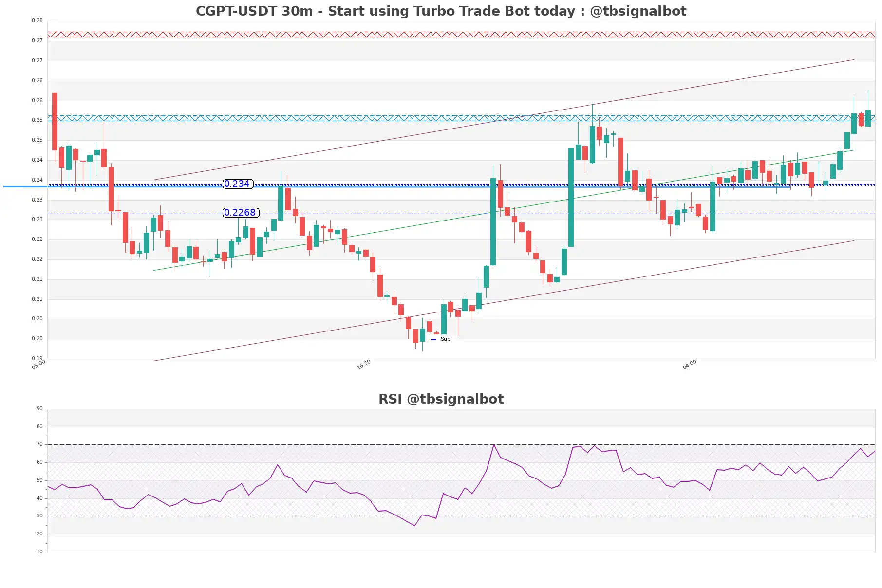Viewport: 882px width, 588px height.
Task: Click the 16:30 time axis label
Action: click(364, 365)
